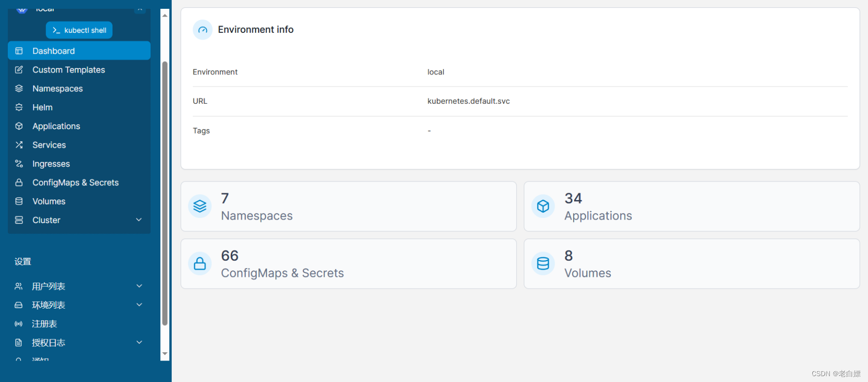This screenshot has width=868, height=382.
Task: Navigate to Applications in sidebar
Action: pyautogui.click(x=79, y=126)
